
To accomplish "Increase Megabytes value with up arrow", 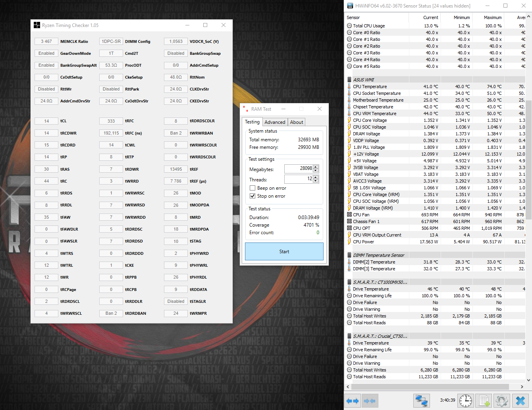I will (x=316, y=167).
